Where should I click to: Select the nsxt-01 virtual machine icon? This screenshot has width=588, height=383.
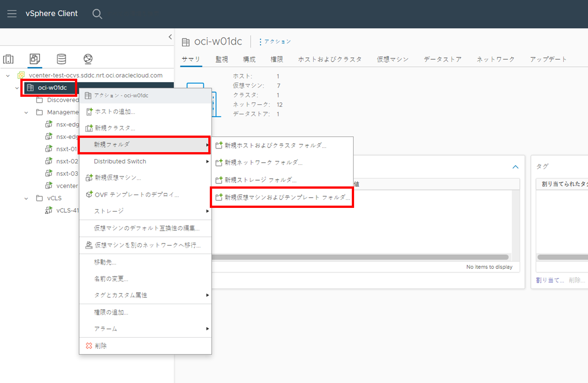[49, 149]
